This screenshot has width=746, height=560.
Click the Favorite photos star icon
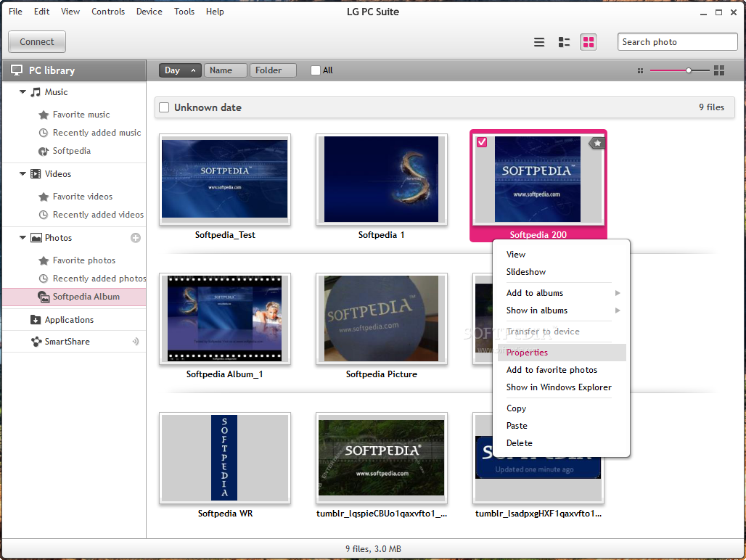(44, 260)
